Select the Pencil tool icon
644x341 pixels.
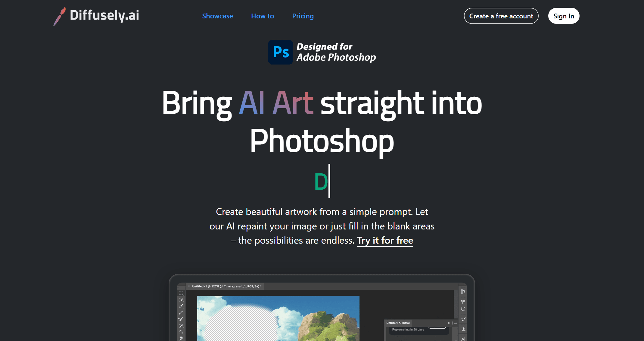tap(181, 313)
